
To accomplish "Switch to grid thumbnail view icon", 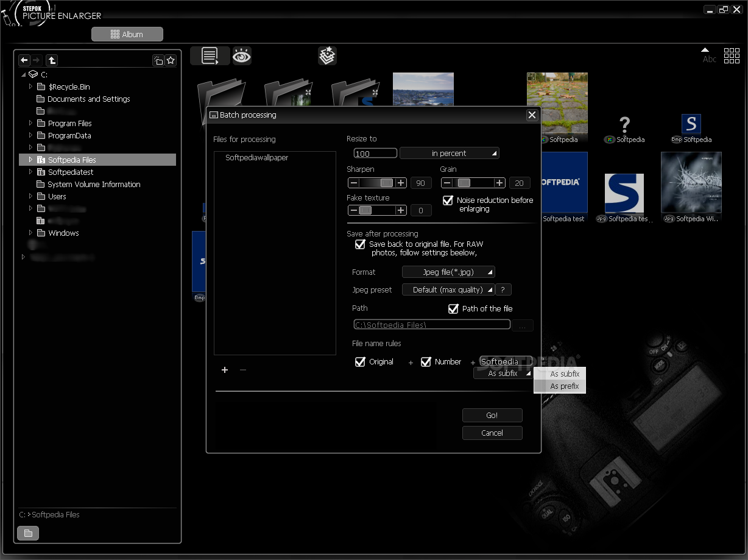I will pos(732,55).
